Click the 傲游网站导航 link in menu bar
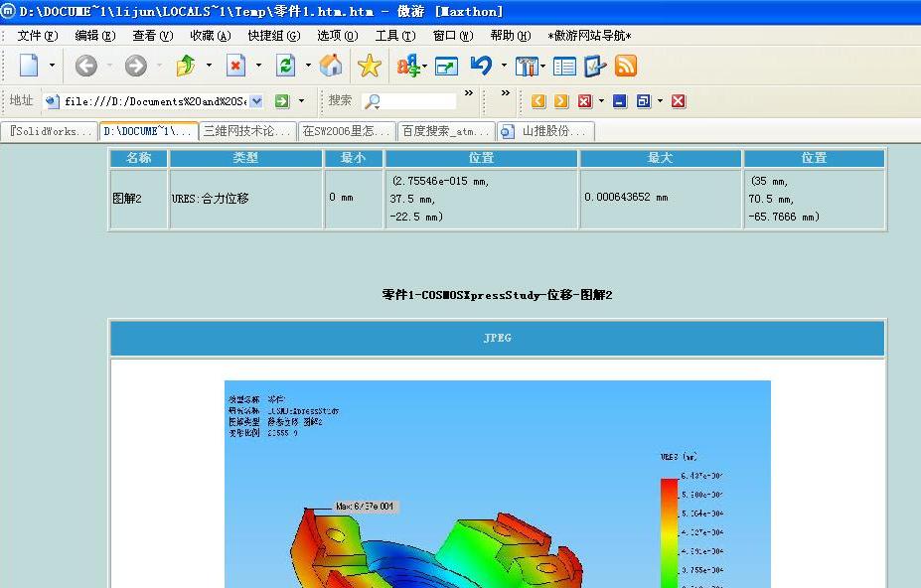Viewport: 921px width, 588px height. click(589, 36)
